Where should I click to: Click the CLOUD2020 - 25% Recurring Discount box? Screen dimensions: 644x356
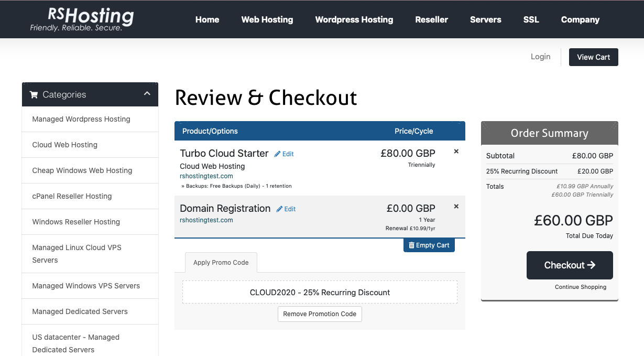click(x=320, y=292)
